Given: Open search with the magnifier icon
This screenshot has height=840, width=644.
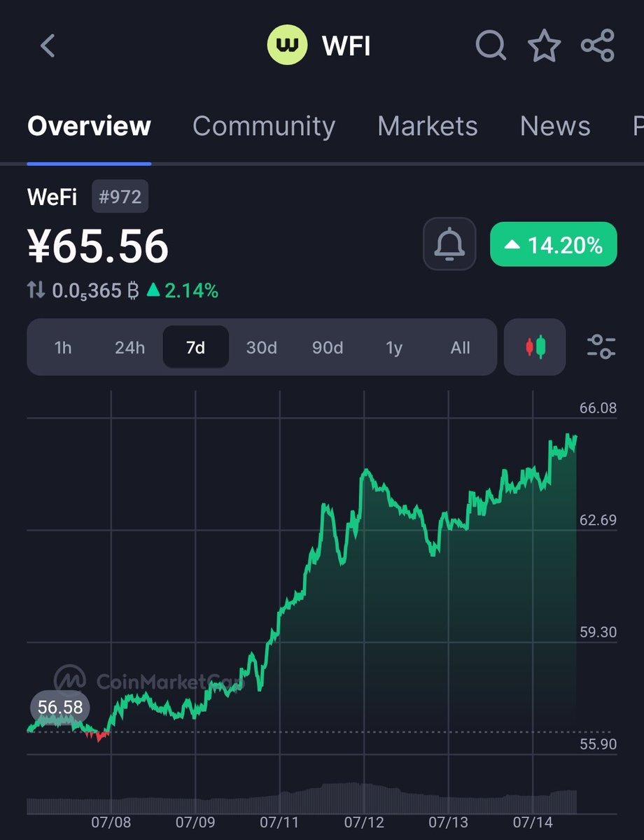Looking at the screenshot, I should (491, 46).
